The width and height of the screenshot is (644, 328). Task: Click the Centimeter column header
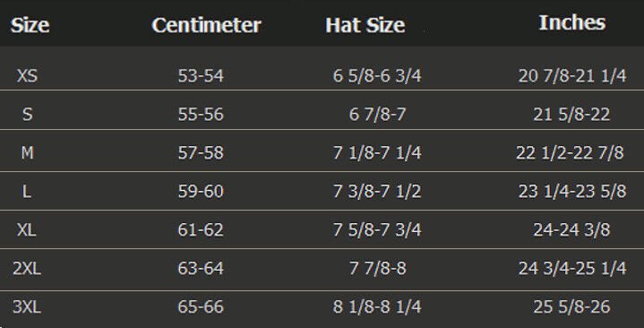point(206,25)
